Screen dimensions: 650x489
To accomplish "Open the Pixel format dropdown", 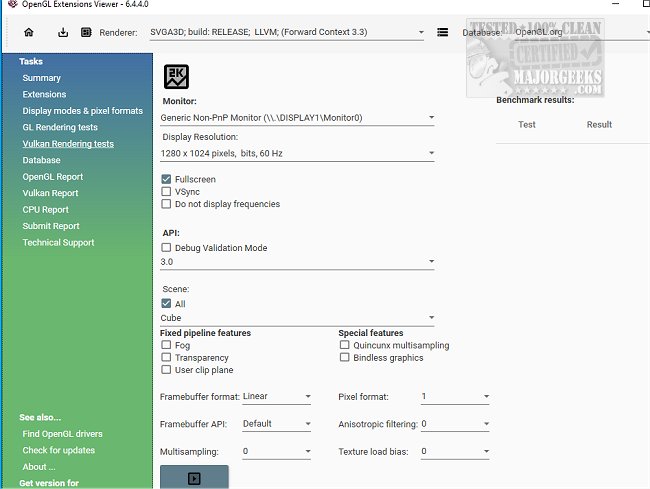I will 455,397.
